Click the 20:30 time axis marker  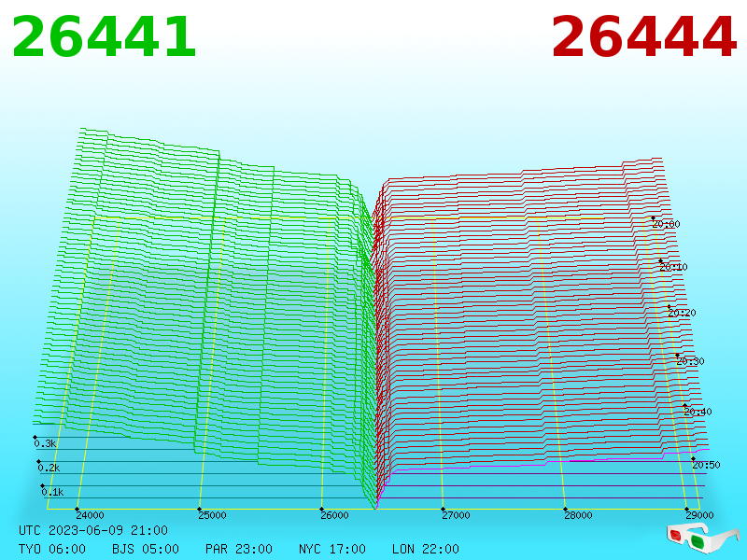click(x=690, y=361)
